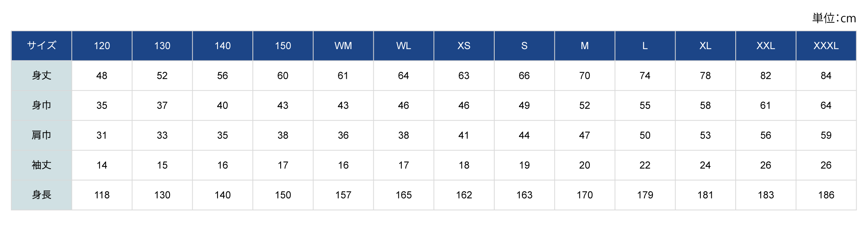Select the 身丈 value 70 for size M
The height and width of the screenshot is (241, 868).
point(585,75)
